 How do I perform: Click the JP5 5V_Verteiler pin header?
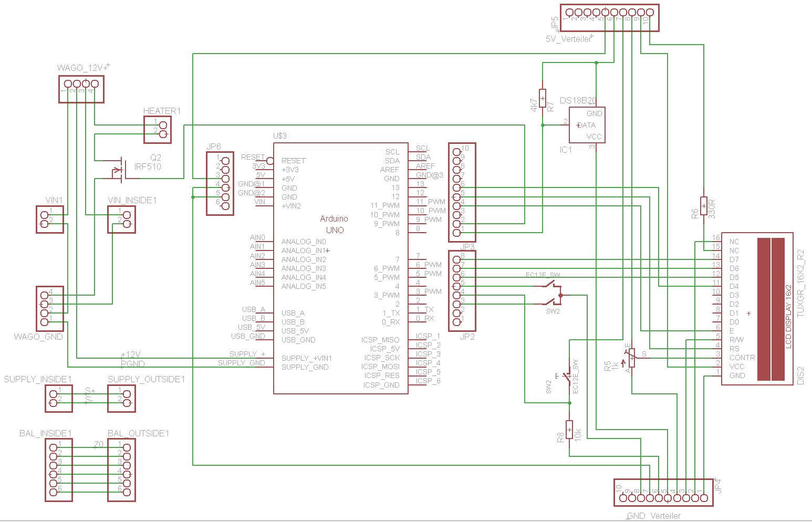point(609,18)
